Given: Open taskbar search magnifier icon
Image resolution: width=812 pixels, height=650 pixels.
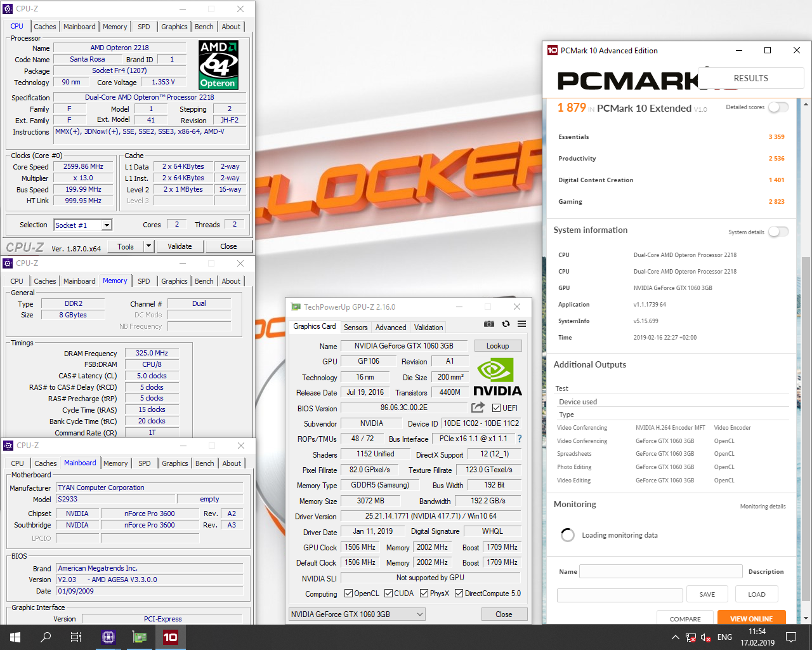Looking at the screenshot, I should tap(46, 637).
